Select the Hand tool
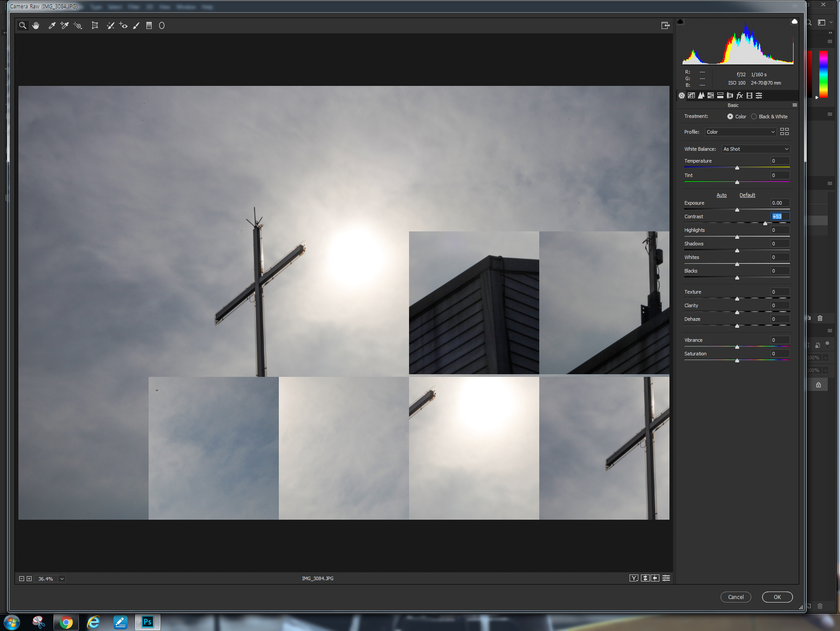This screenshot has height=631, width=840. coord(36,25)
